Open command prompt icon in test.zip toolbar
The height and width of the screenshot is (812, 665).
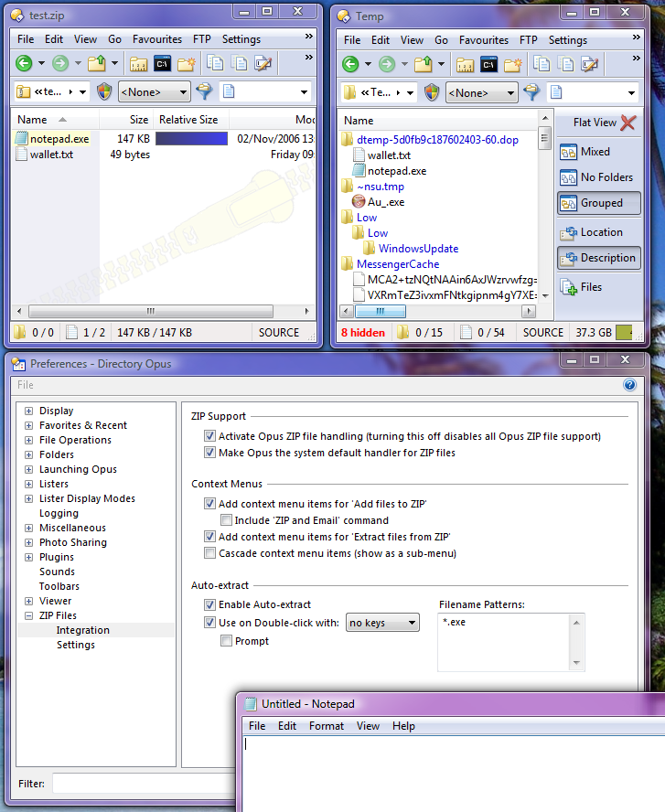click(162, 64)
